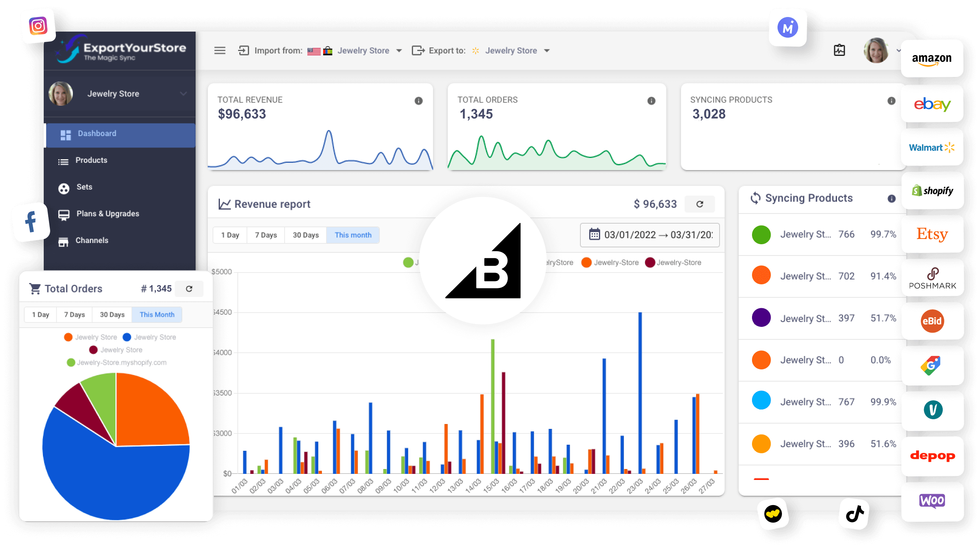Click the purple M logo tile
Image resolution: width=980 pixels, height=548 pixels.
(x=788, y=28)
